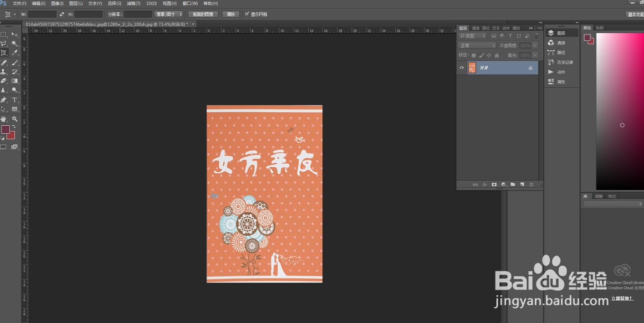Select the Hand tool
644x323 pixels.
click(x=4, y=119)
